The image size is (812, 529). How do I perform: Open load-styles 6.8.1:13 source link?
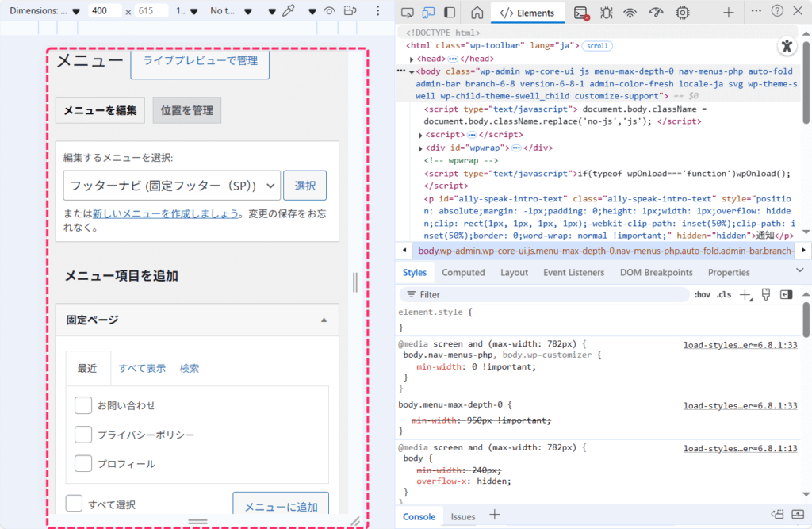tap(740, 449)
